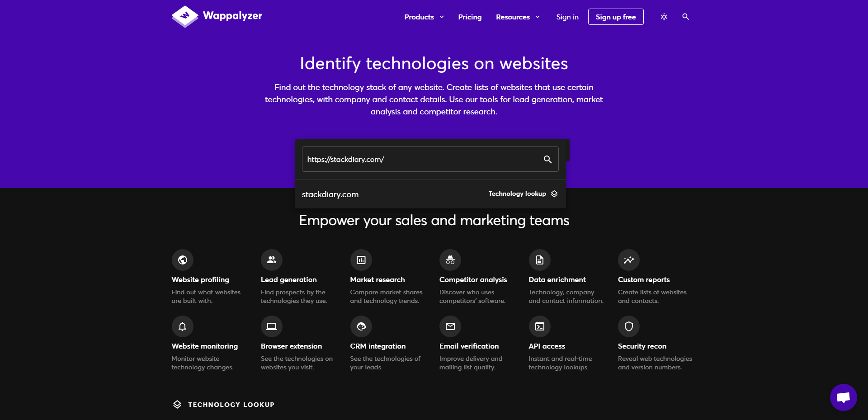This screenshot has height=420, width=868.
Task: Click 'Discover who uses competitors' software.' text
Action: pos(472,297)
